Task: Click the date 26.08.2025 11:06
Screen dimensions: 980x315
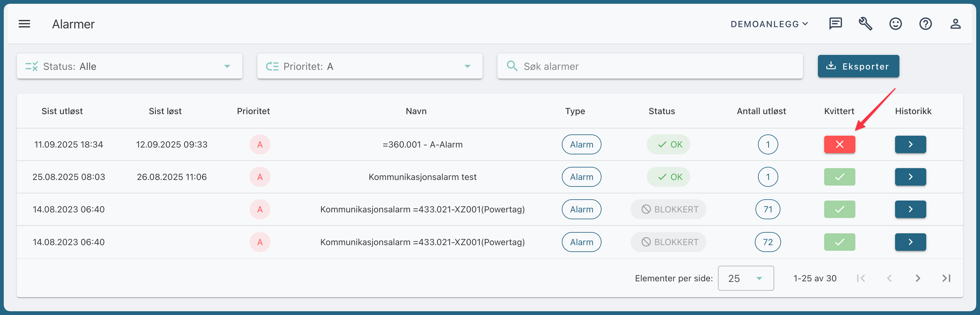Action: point(171,177)
